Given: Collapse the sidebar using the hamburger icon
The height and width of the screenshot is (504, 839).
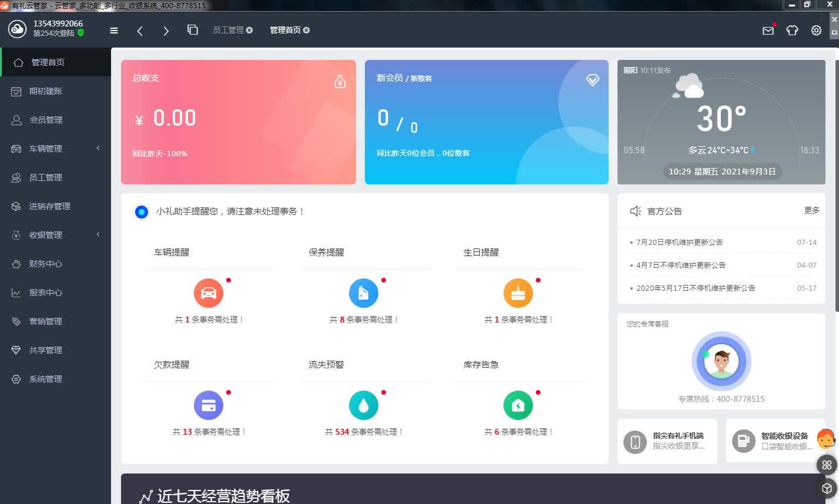Looking at the screenshot, I should point(114,30).
